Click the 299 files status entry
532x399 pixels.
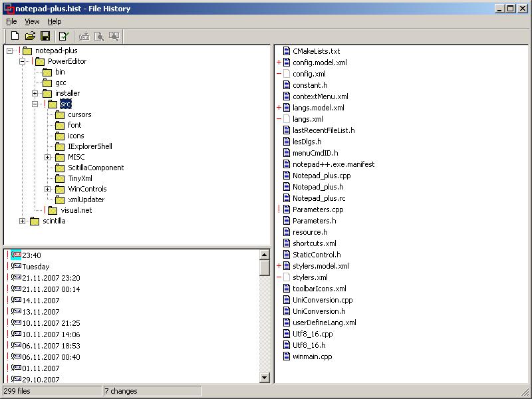coord(52,391)
